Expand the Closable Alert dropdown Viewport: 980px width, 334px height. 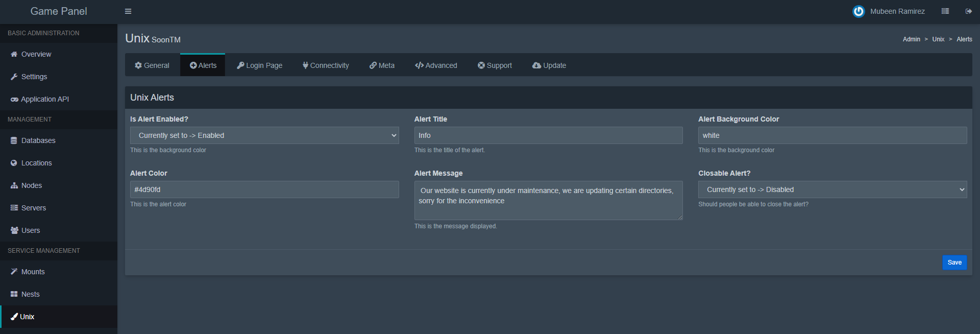click(832, 189)
